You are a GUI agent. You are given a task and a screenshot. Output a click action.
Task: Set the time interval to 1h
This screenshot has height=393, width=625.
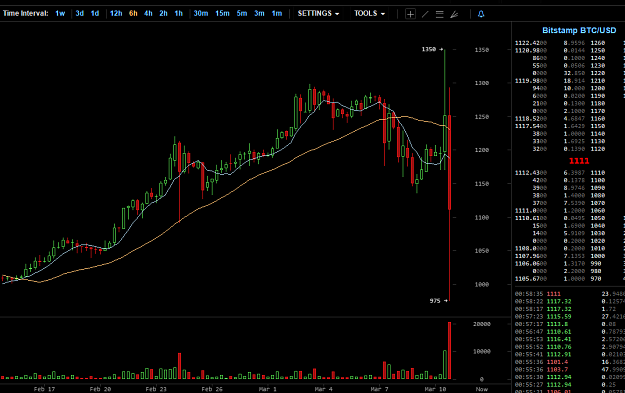coord(179,14)
